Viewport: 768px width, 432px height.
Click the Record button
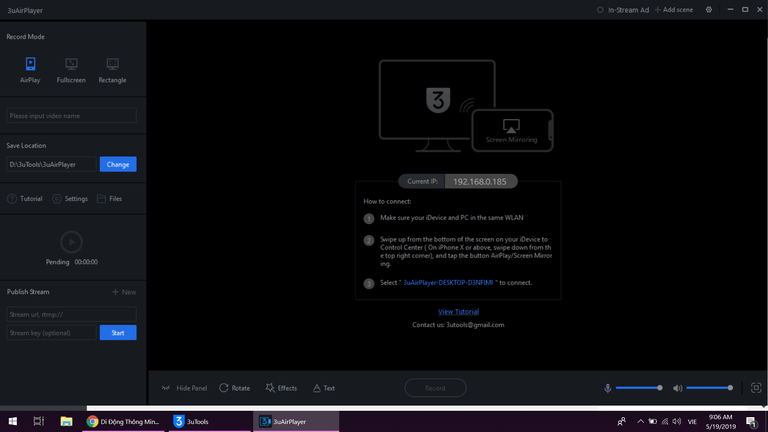pos(435,388)
